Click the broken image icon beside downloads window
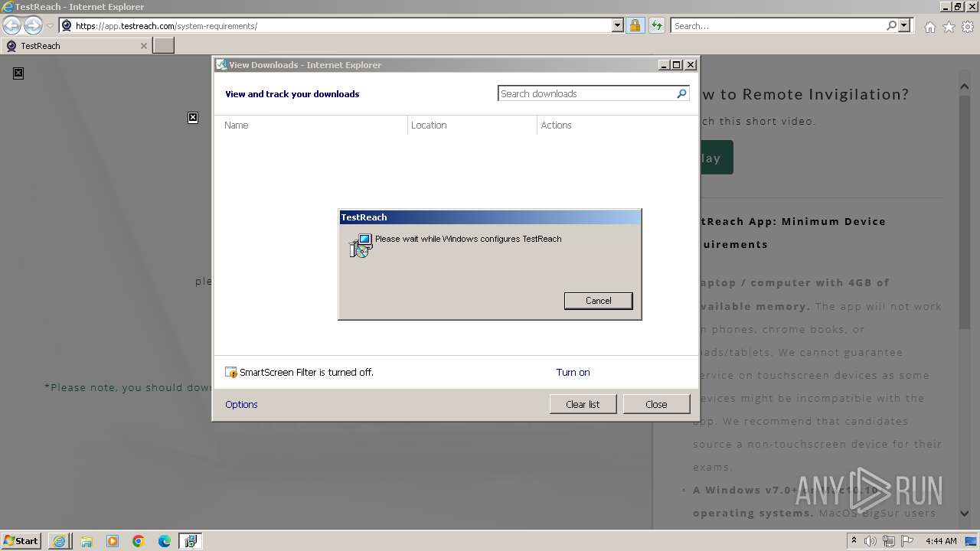The height and width of the screenshot is (551, 980). tap(193, 117)
